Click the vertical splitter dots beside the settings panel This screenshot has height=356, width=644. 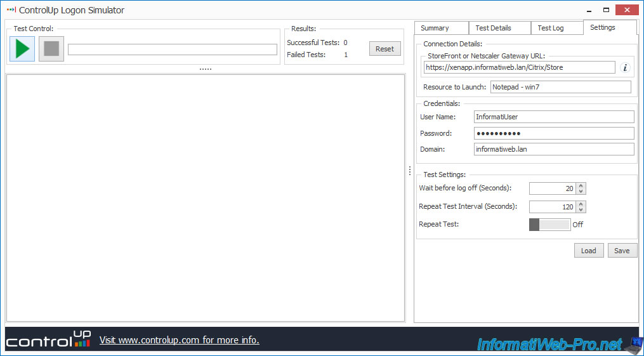409,171
